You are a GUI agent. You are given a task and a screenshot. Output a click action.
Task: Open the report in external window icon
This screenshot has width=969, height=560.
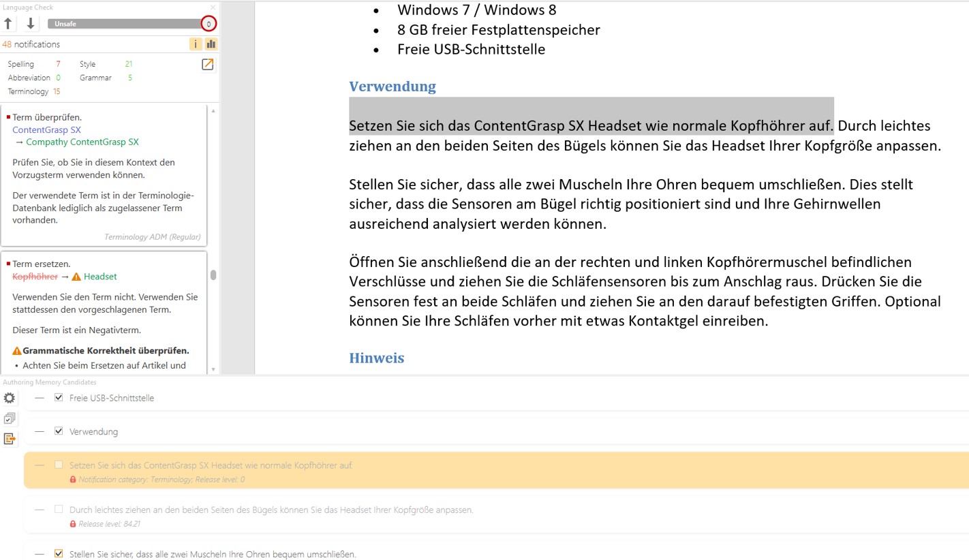[207, 65]
